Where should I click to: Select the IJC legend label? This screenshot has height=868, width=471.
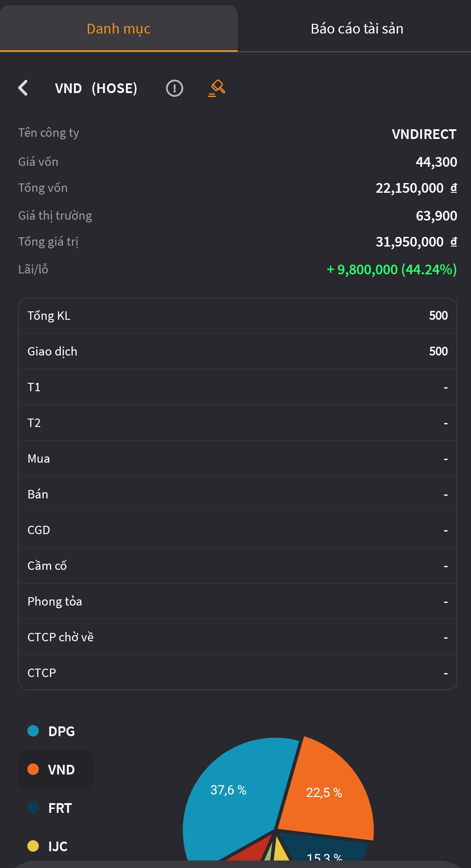point(58,846)
